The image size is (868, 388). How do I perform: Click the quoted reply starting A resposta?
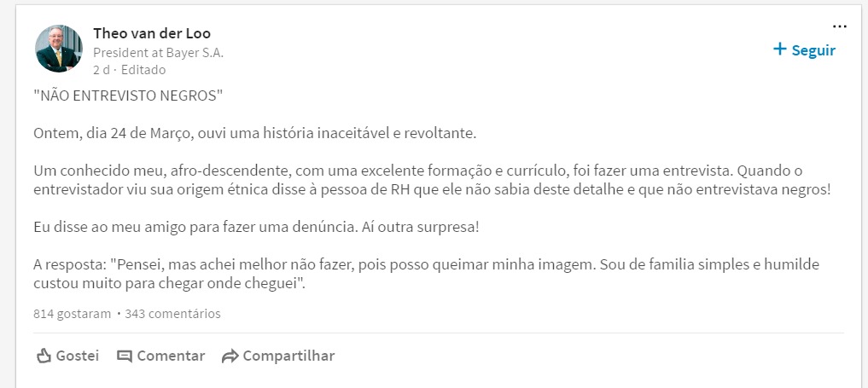click(426, 274)
